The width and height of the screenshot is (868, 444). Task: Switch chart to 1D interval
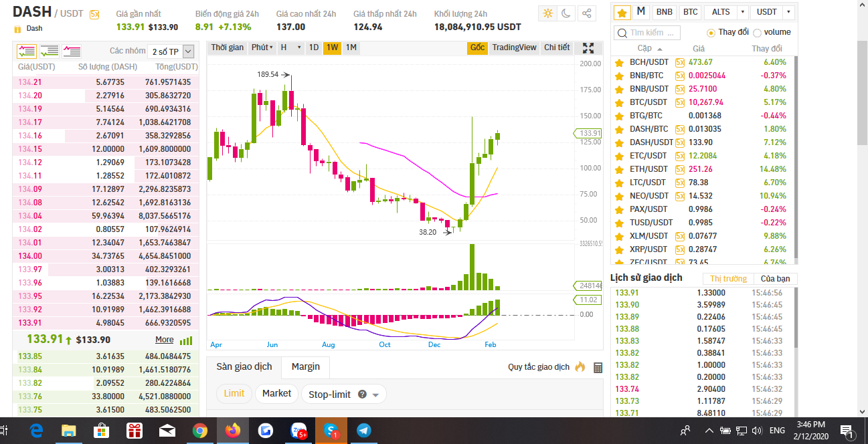tap(313, 47)
